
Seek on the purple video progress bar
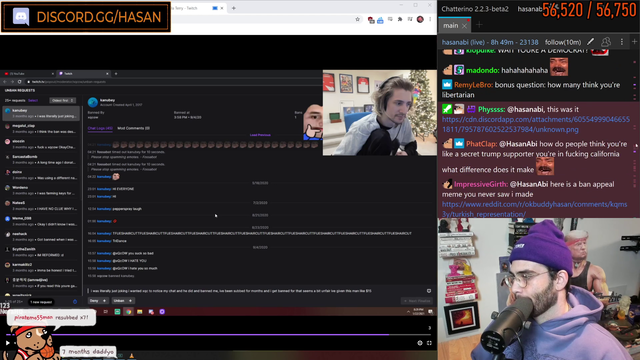click(x=218, y=335)
